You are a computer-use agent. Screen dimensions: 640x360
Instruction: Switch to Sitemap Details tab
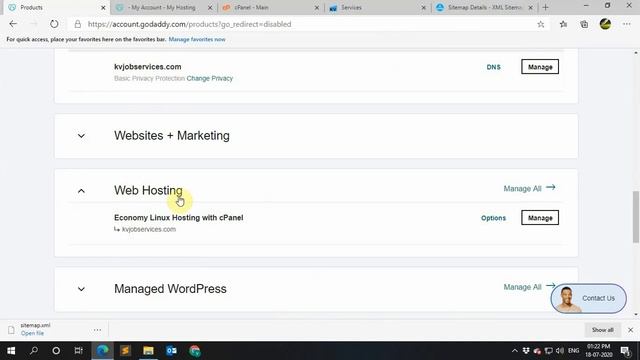click(x=484, y=7)
